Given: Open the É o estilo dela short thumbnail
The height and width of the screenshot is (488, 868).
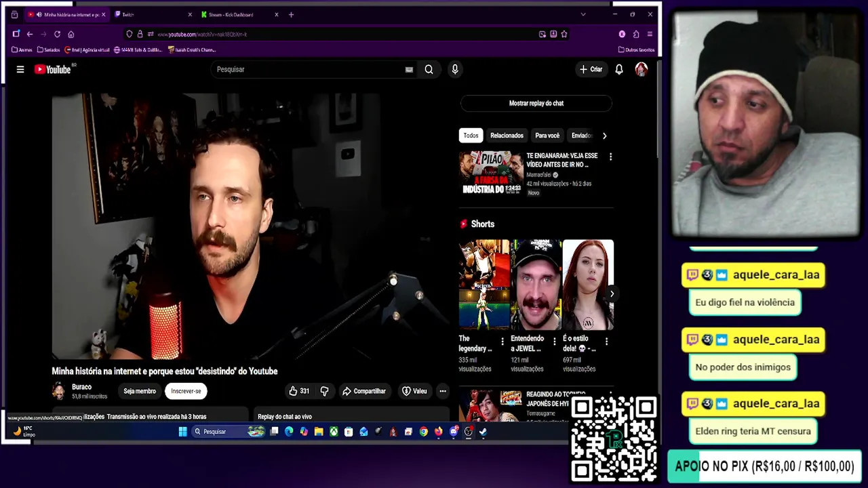Looking at the screenshot, I should pyautogui.click(x=588, y=284).
